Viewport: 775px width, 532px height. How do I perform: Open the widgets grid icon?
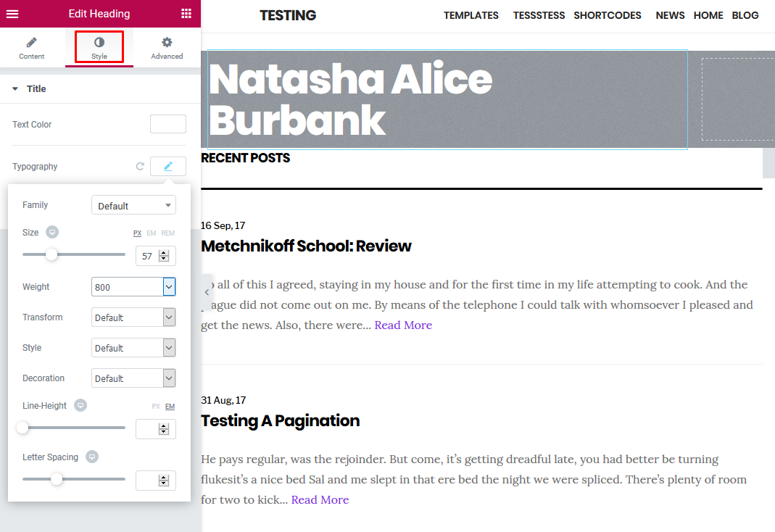pyautogui.click(x=186, y=14)
